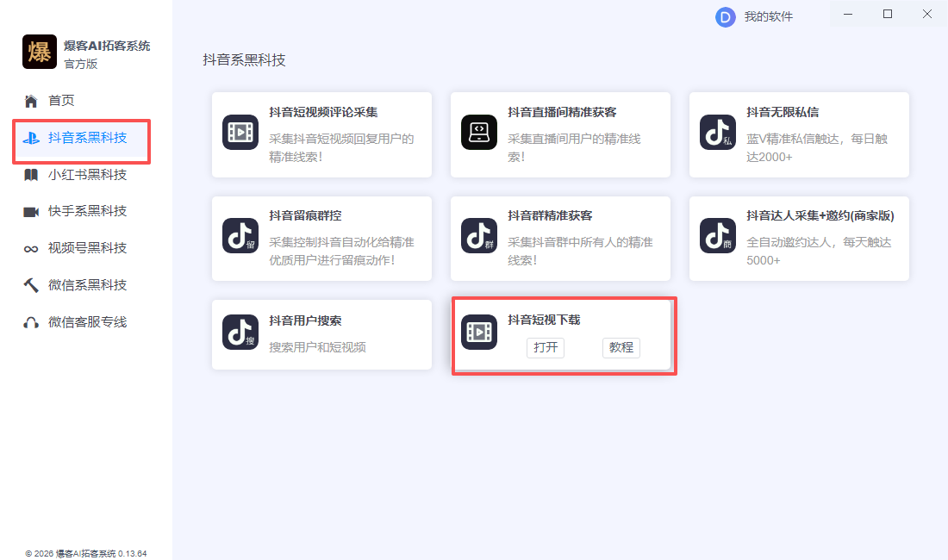Viewport: 948px width, 560px height.
Task: Click the home icon beside 首页
Action: pyautogui.click(x=31, y=101)
